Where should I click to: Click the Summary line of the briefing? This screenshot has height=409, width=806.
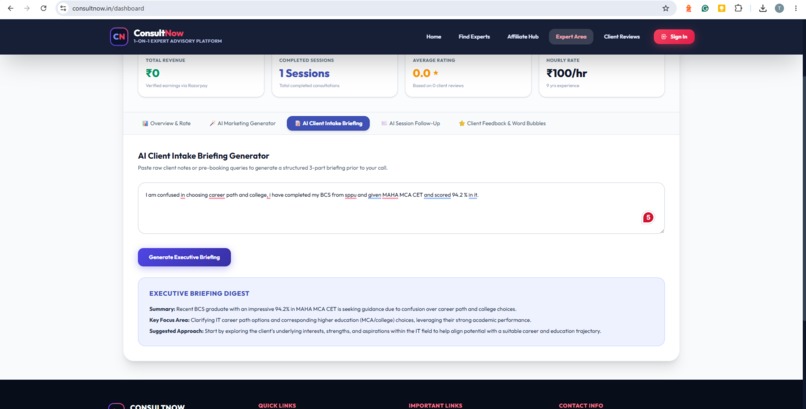tap(333, 309)
